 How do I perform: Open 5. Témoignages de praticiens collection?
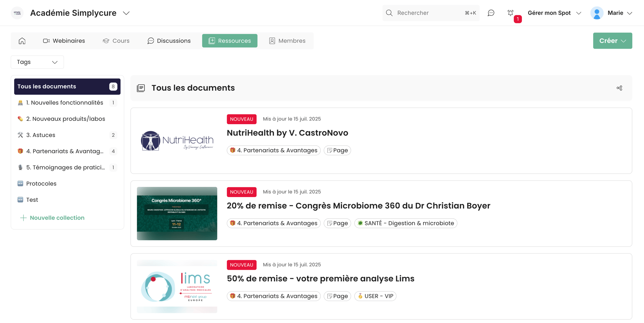67,167
